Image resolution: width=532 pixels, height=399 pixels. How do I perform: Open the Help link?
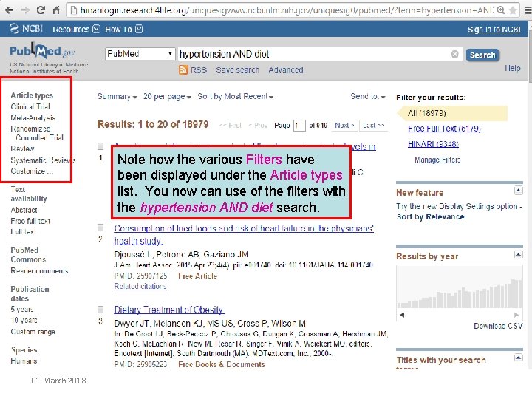pos(512,68)
